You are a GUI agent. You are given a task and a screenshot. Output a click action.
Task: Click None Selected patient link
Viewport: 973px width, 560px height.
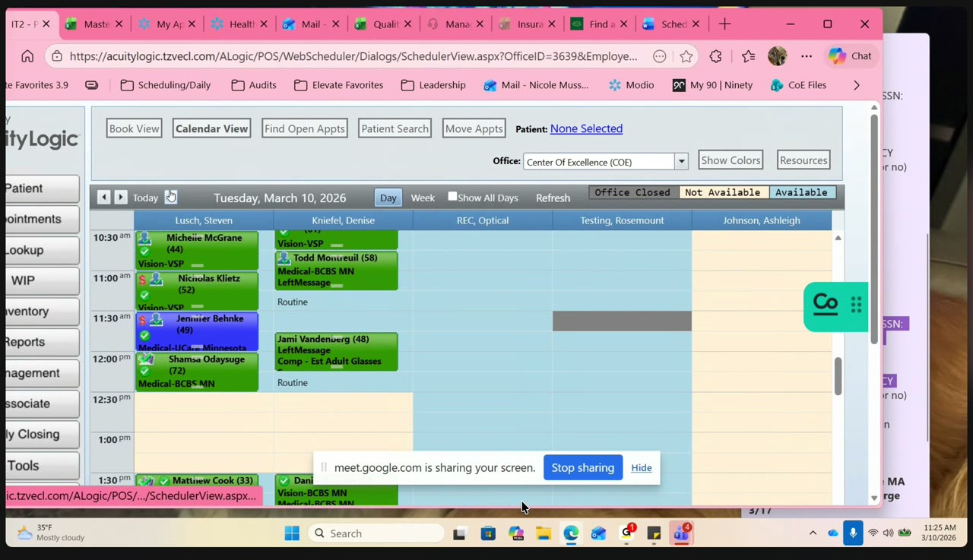click(586, 128)
